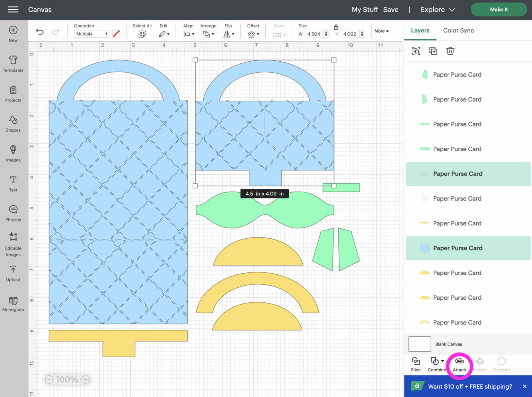Viewport: 532px width, 397px height.
Task: Expand the Explore machine selector
Action: pos(437,10)
